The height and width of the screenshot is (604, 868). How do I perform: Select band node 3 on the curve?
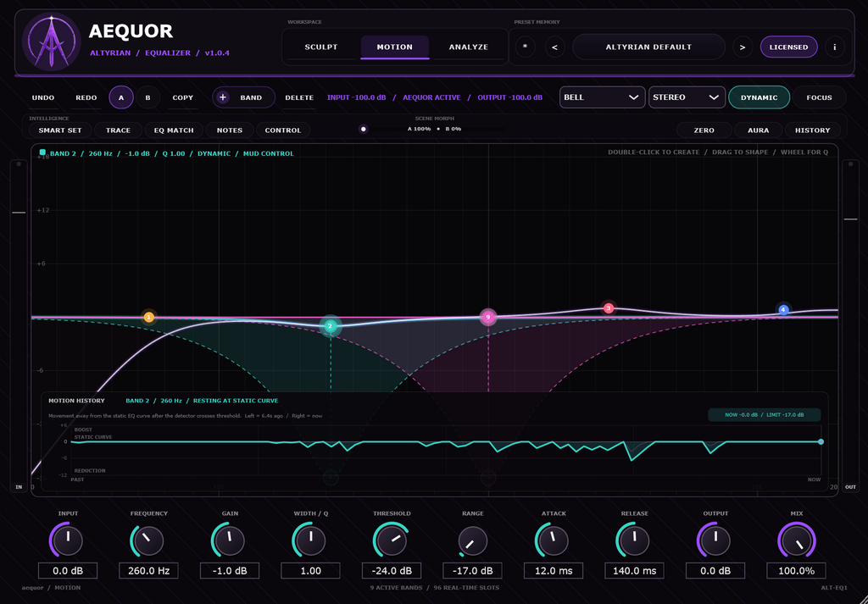(609, 308)
